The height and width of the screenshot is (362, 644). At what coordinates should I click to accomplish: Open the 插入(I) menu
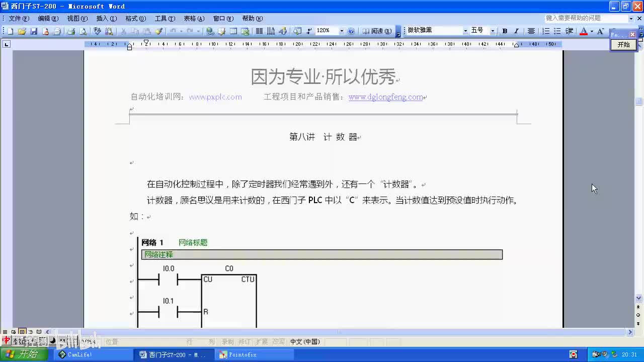(x=106, y=19)
